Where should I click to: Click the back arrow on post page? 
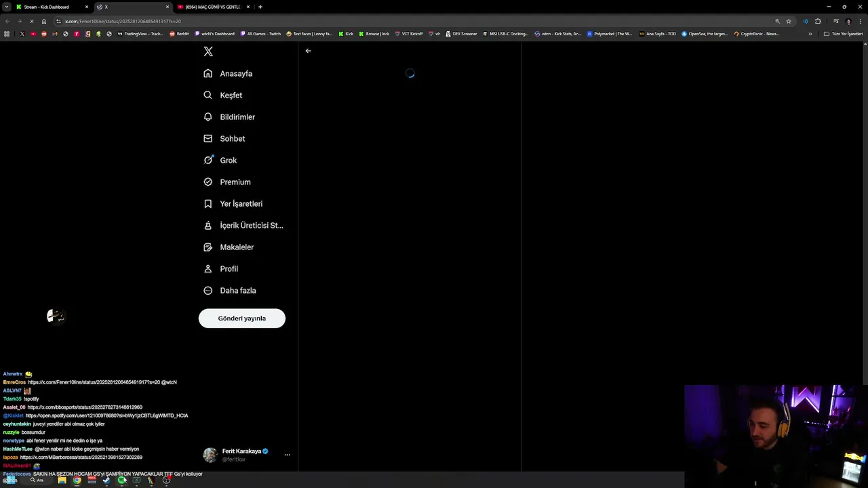(308, 51)
